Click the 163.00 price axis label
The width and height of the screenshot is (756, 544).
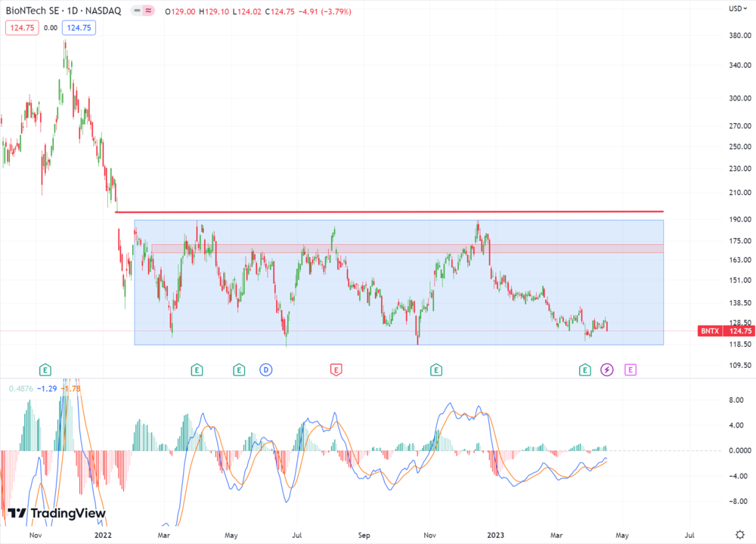point(740,260)
